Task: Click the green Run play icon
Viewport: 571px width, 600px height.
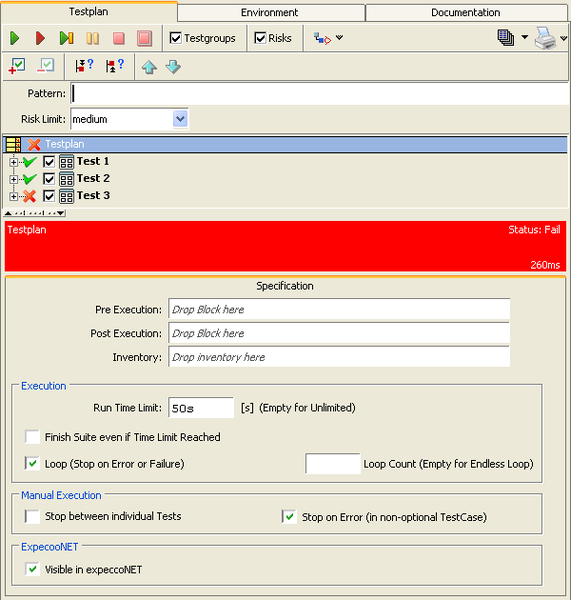Action: 15,38
